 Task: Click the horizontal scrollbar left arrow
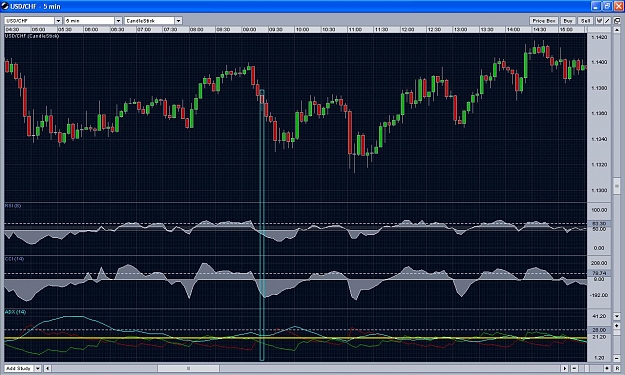[x=47, y=368]
